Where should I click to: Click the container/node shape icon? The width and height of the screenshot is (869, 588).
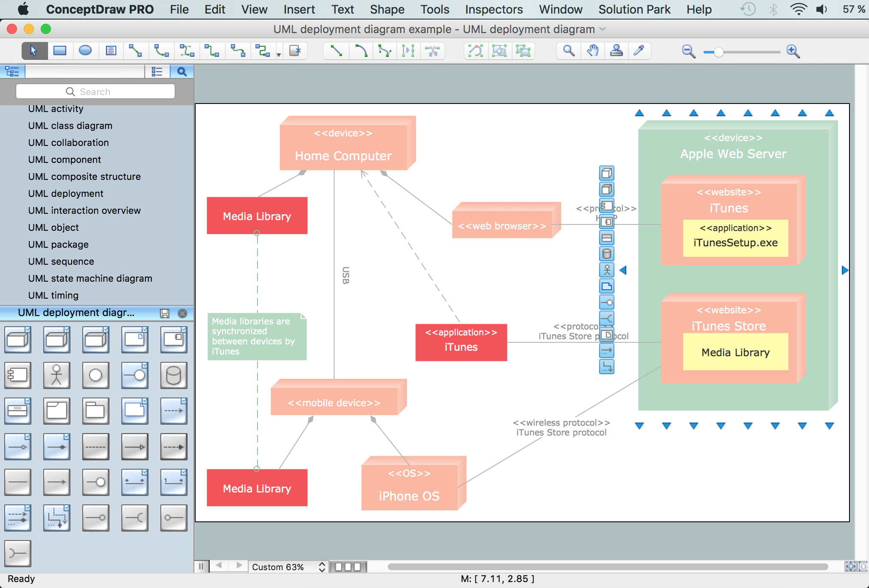(x=18, y=340)
